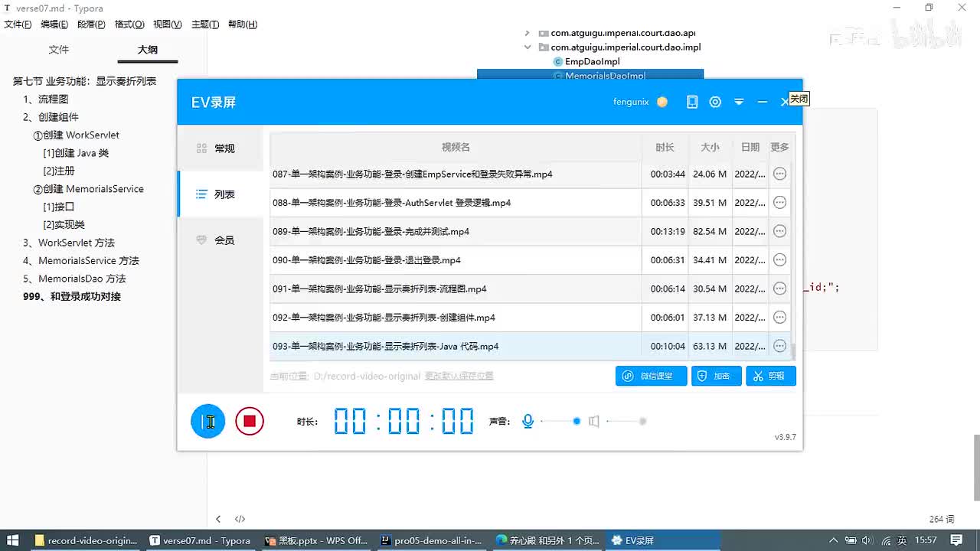Open more options for video 091

(779, 289)
